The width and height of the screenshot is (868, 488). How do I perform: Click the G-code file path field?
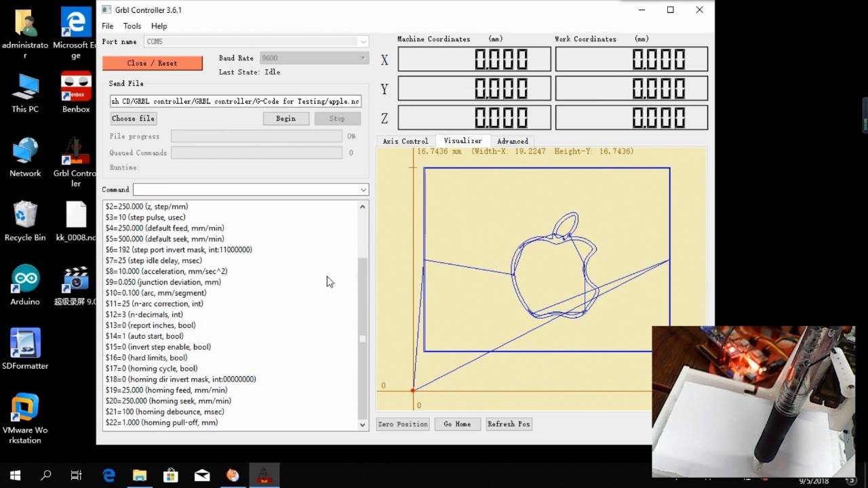[x=236, y=101]
